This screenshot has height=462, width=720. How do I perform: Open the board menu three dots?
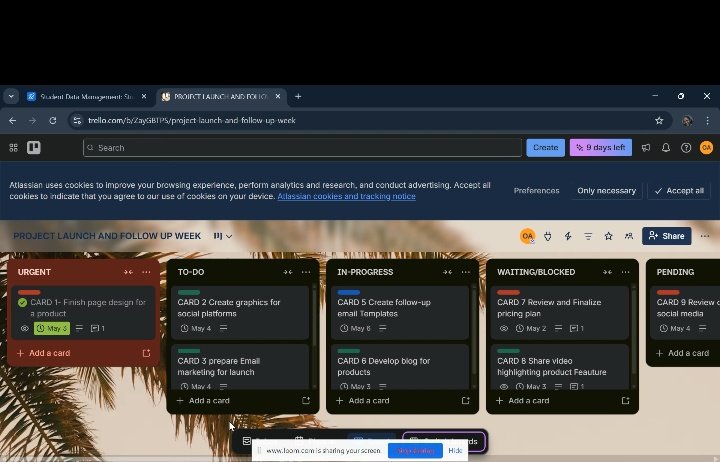click(705, 236)
